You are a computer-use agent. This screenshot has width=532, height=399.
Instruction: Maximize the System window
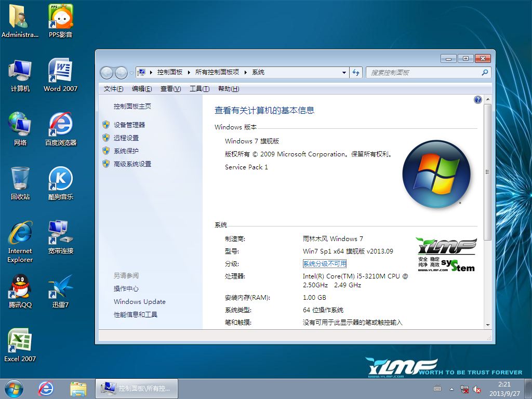(x=465, y=59)
